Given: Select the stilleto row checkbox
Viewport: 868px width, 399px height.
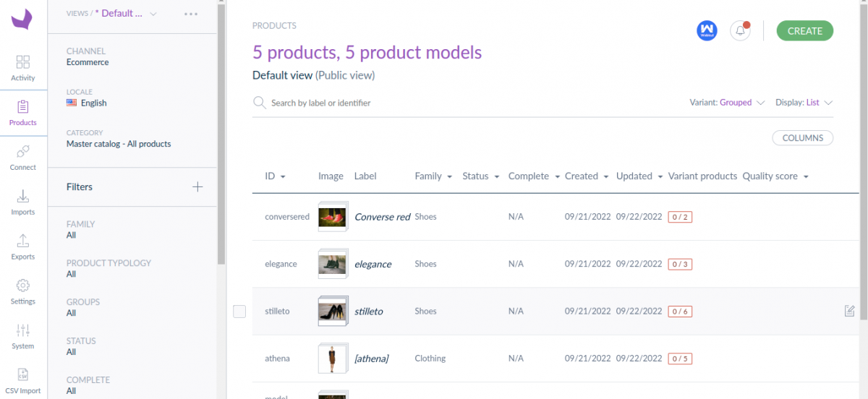Looking at the screenshot, I should (x=239, y=312).
